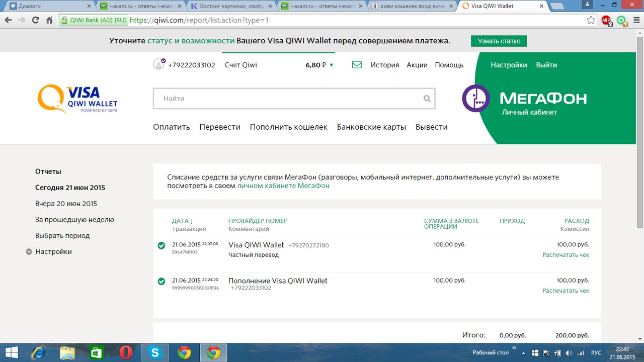Click the gear icon beside Настройки in sidebar
644x362 pixels.
pyautogui.click(x=29, y=252)
